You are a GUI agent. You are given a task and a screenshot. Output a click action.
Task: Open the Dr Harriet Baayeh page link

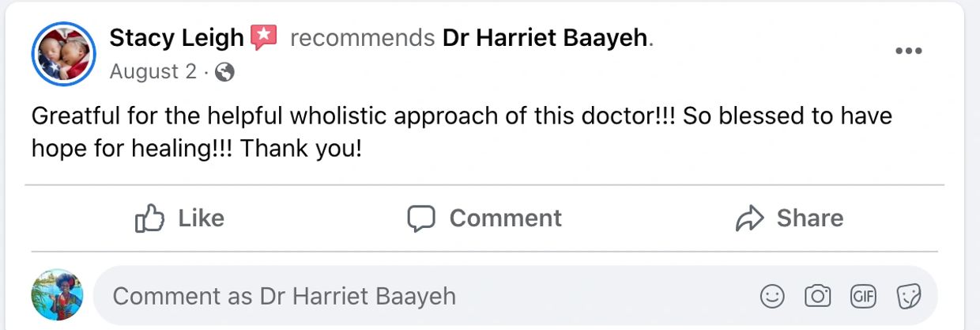[545, 37]
